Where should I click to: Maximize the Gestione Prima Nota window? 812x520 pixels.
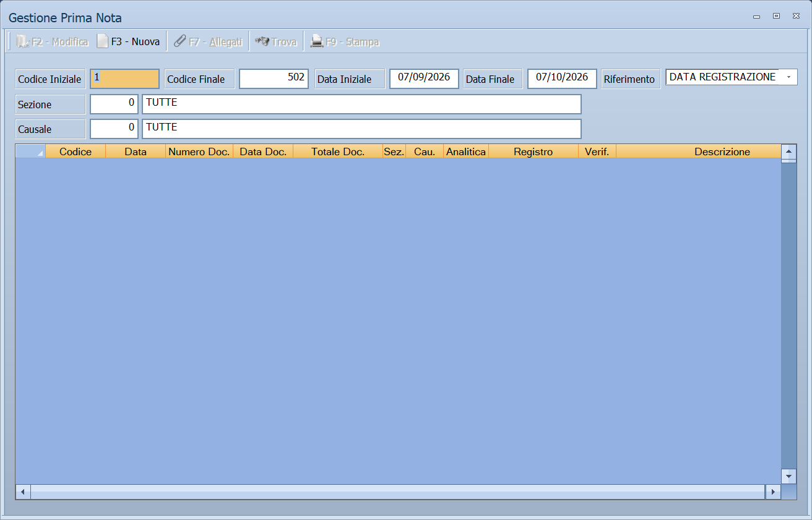point(776,16)
